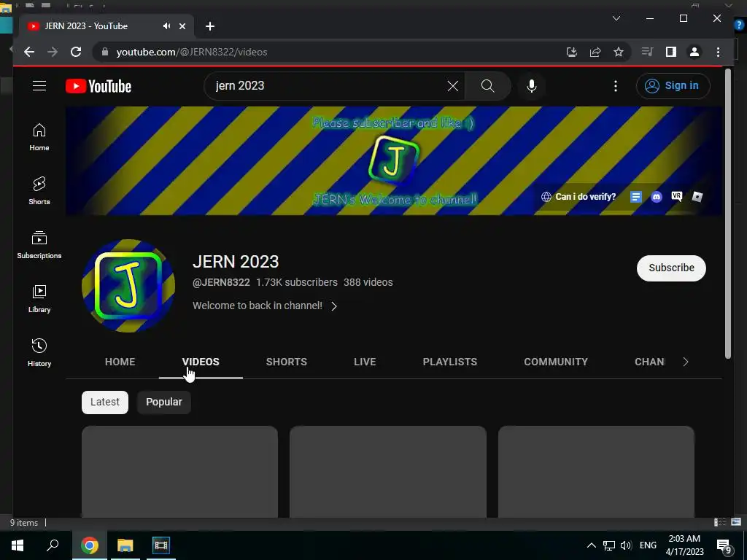Open the VR chat link icon on banner

coord(677,197)
